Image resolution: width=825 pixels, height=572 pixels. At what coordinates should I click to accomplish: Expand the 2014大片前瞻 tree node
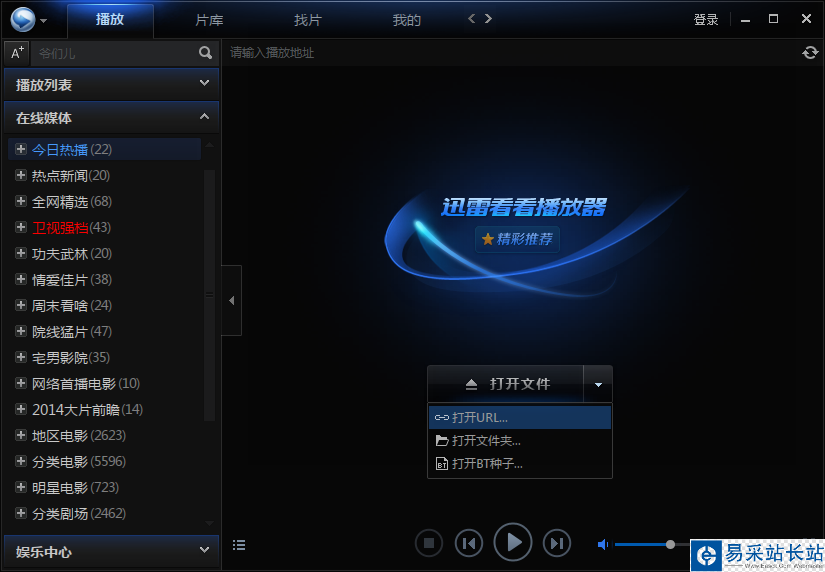pyautogui.click(x=21, y=409)
